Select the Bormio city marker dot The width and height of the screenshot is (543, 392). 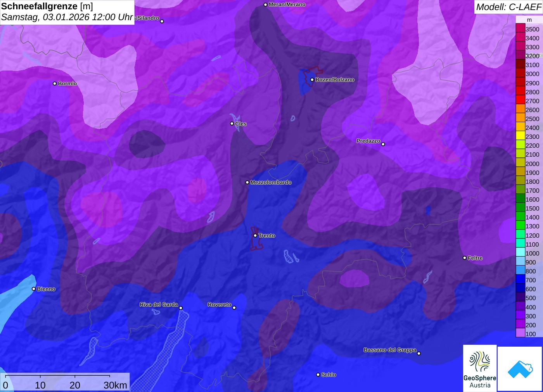point(55,83)
